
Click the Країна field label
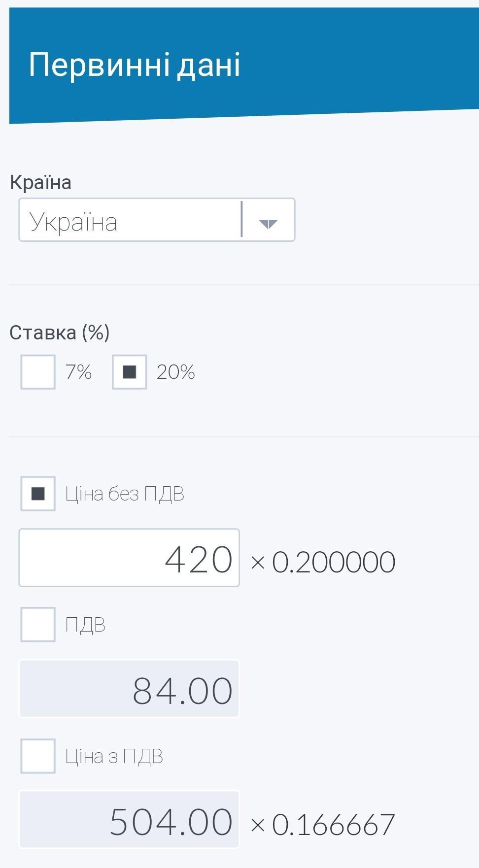tap(41, 183)
